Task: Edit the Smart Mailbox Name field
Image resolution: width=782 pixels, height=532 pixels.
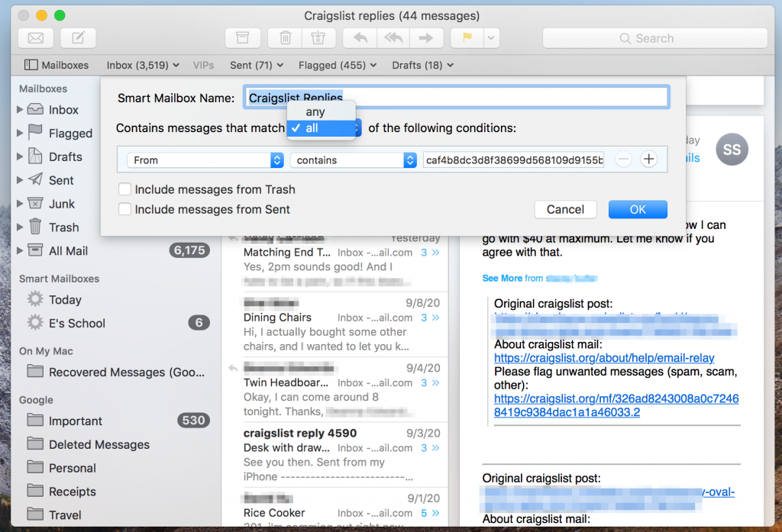Action: (457, 97)
